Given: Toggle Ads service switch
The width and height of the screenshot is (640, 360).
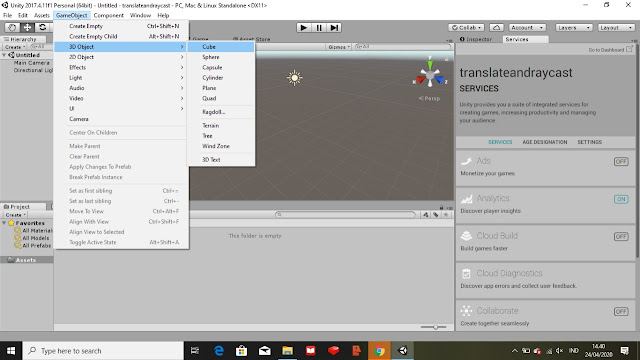Looking at the screenshot, I should [x=621, y=162].
